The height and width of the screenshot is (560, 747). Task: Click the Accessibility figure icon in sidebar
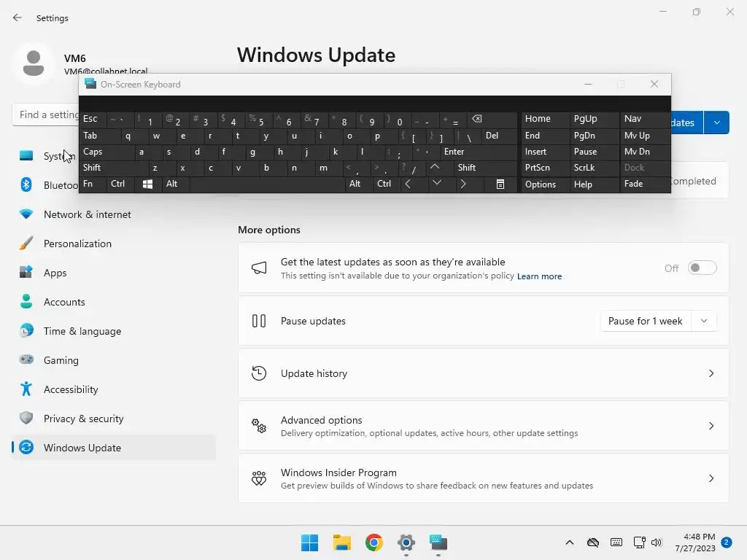(26, 389)
